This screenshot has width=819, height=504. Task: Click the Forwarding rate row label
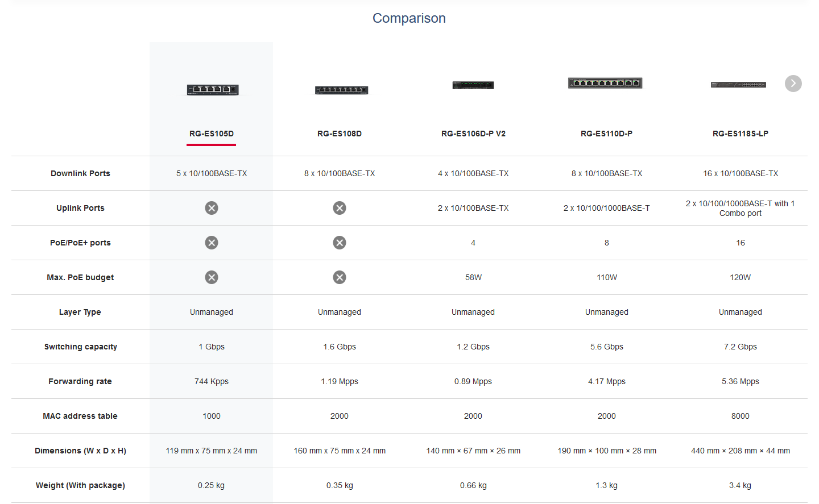point(80,381)
